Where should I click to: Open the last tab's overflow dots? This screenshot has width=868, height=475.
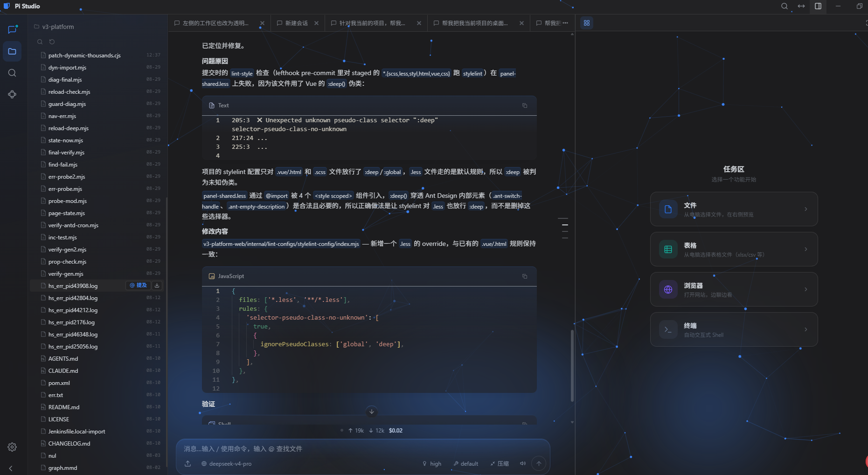565,23
